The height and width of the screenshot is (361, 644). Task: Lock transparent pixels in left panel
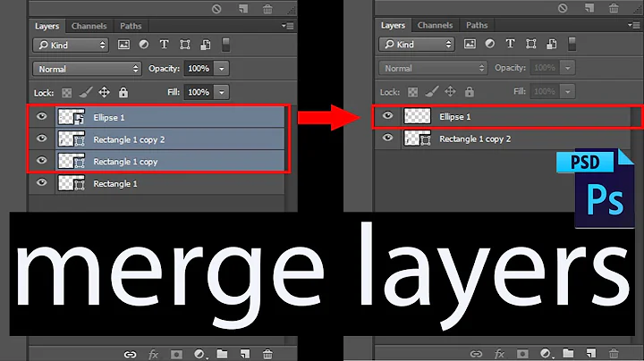66,93
